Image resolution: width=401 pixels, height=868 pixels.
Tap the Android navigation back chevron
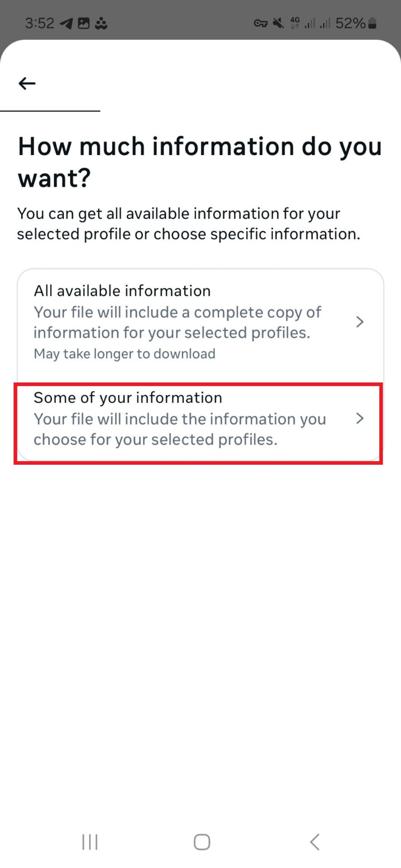point(315,842)
